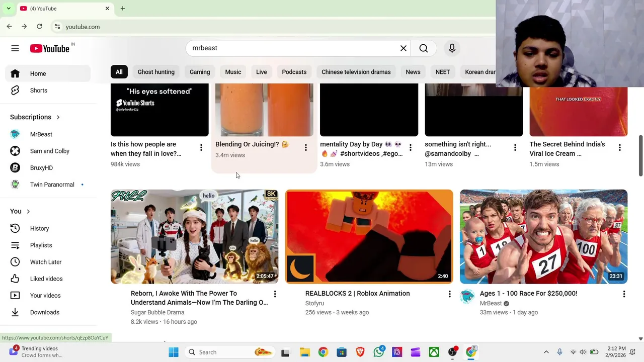The height and width of the screenshot is (362, 644).
Task: Play REALBLOCKS 2 Roblox Animation thumbnail
Action: pos(369,236)
